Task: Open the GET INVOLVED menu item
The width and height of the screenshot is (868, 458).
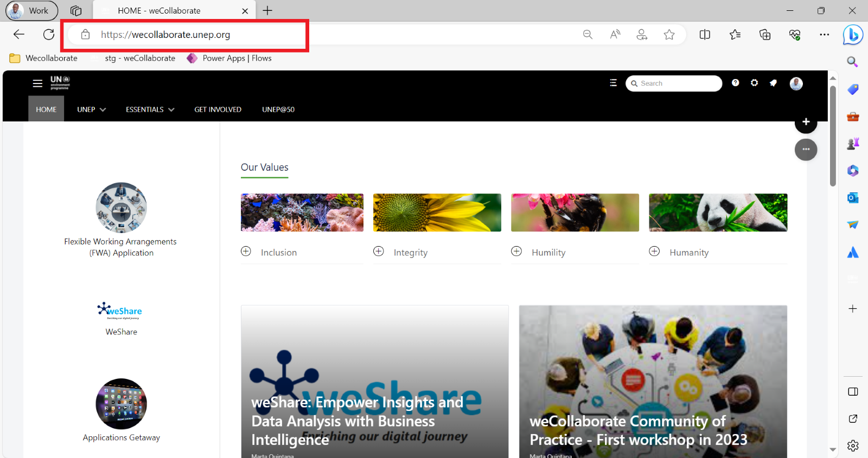Action: coord(218,109)
